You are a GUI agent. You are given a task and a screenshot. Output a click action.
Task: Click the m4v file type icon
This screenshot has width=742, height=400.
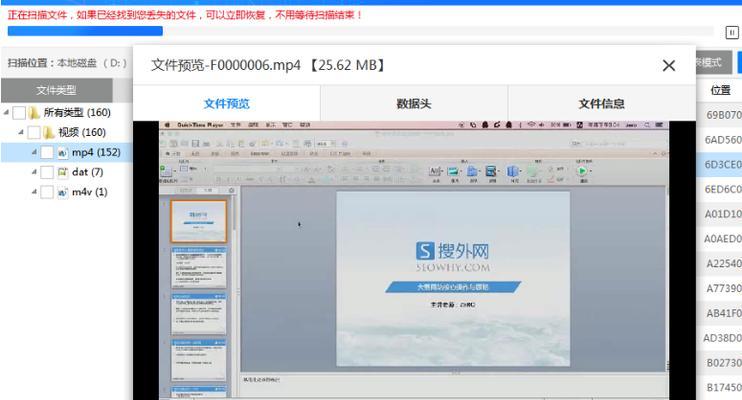click(x=62, y=192)
